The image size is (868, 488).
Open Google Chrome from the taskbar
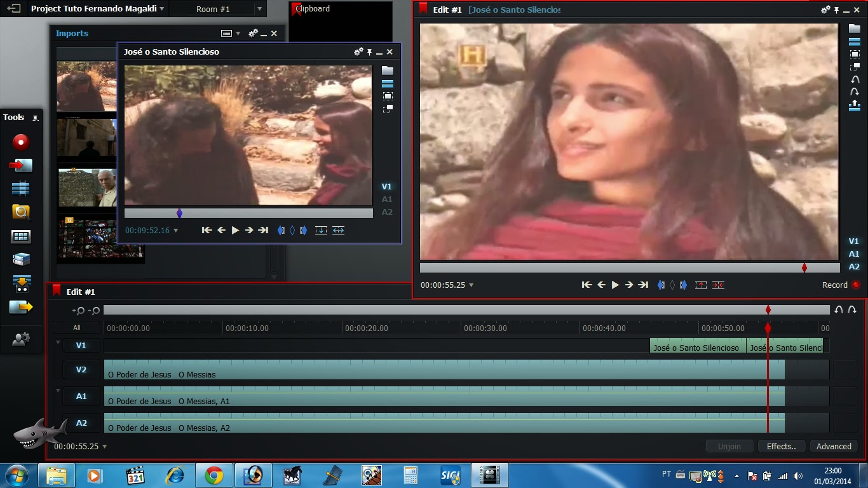coord(214,475)
